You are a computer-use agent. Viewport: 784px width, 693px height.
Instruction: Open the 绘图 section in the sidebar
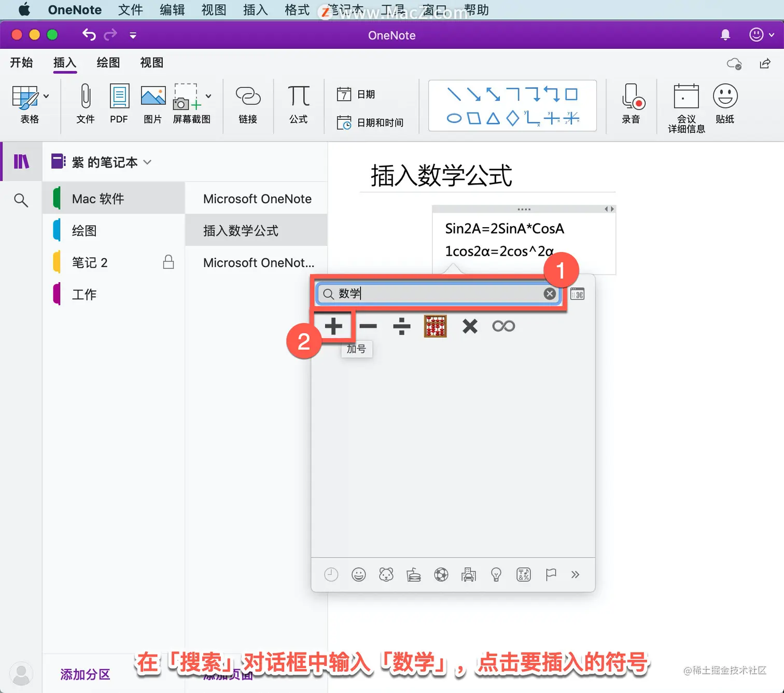114,231
